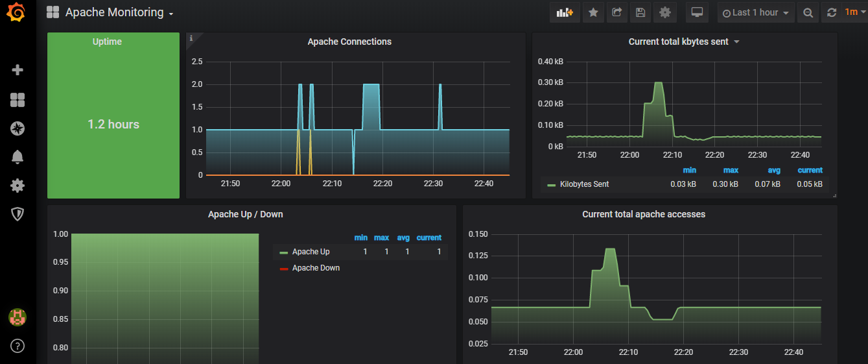Open the Dashboards grid icon in sidebar
The width and height of the screenshot is (868, 364).
pos(18,100)
